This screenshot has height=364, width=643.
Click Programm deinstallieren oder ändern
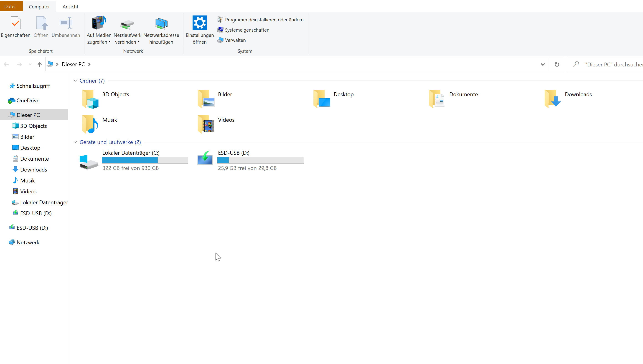[264, 20]
